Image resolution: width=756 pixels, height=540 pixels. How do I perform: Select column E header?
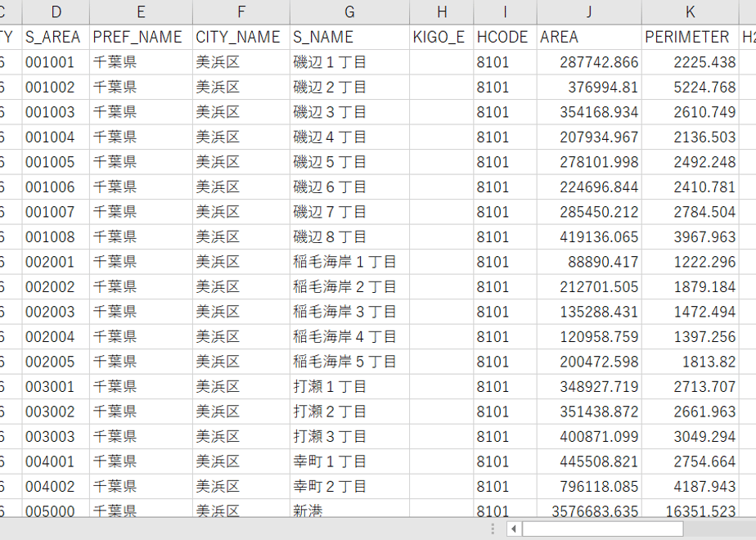click(x=141, y=12)
